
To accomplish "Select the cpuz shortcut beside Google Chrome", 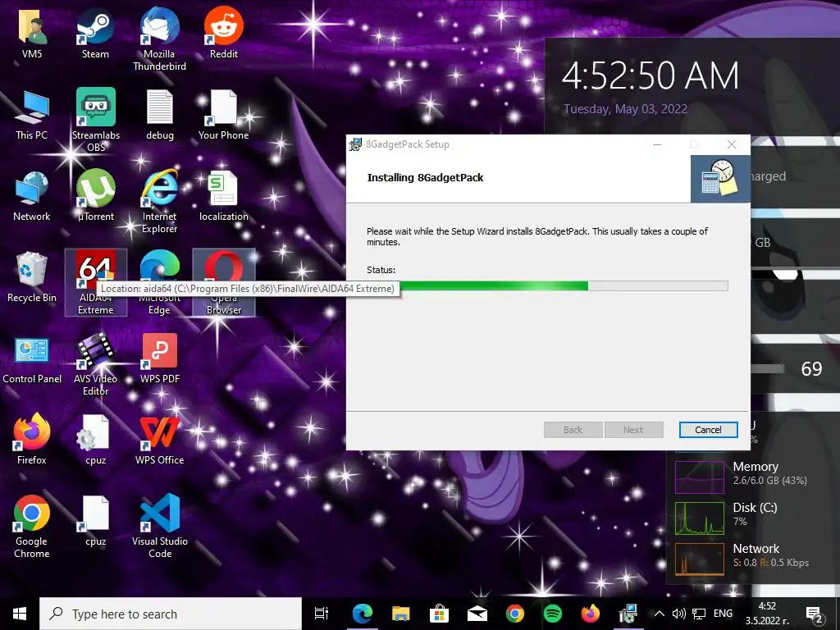I will point(96,521).
